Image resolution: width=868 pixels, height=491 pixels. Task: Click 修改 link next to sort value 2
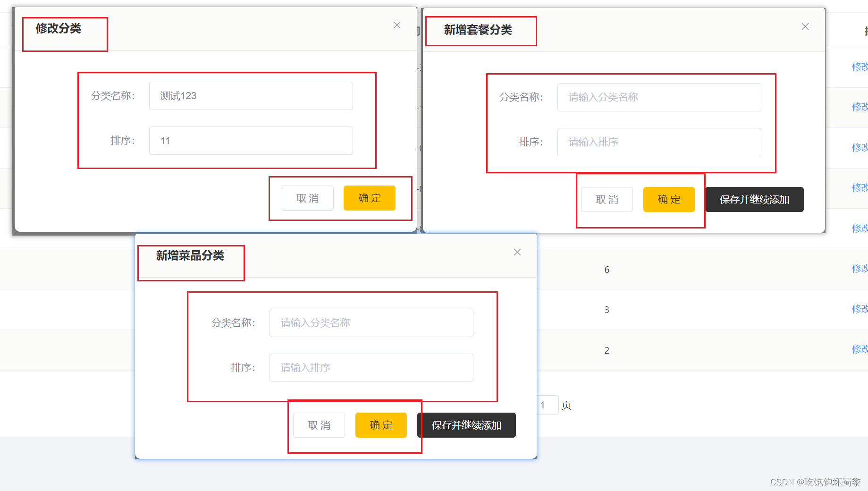click(859, 349)
